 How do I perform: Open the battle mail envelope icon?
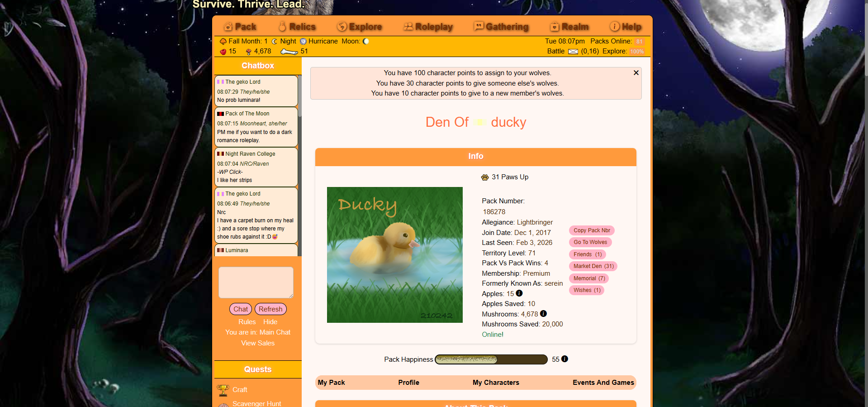[x=573, y=52]
